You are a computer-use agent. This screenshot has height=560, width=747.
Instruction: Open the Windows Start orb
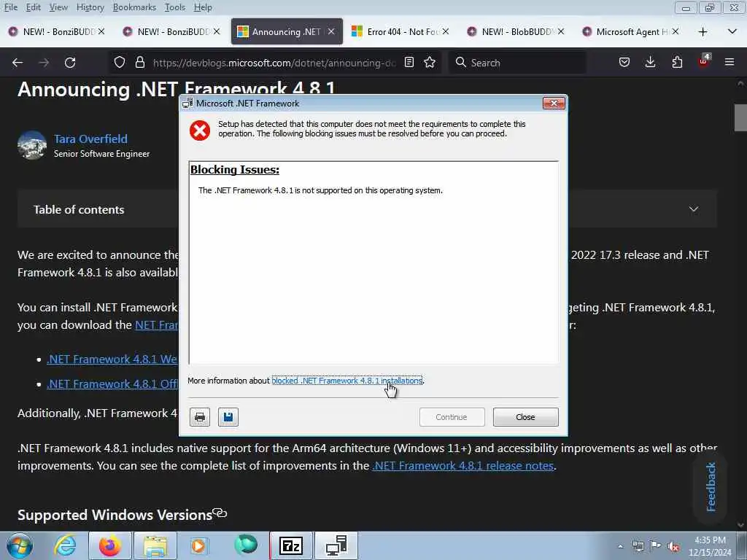[20, 545]
